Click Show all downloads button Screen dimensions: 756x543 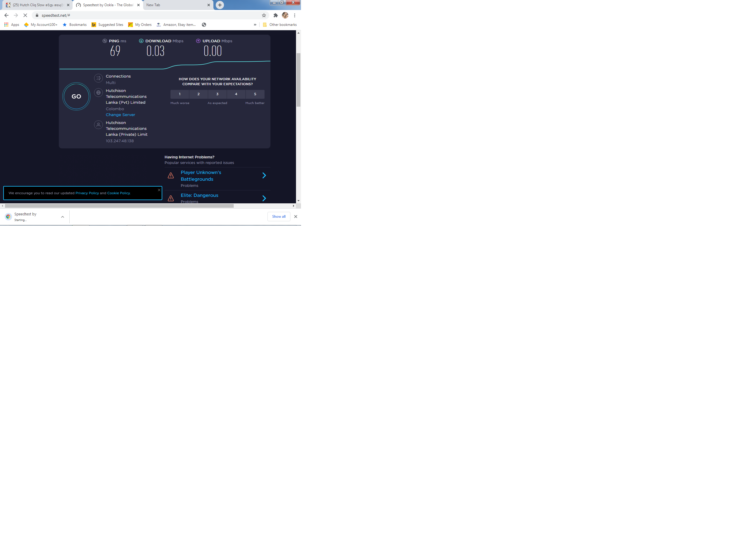279,217
